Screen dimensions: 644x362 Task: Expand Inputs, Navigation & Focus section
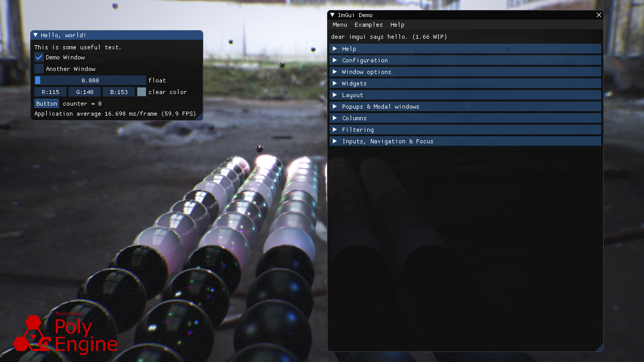465,141
